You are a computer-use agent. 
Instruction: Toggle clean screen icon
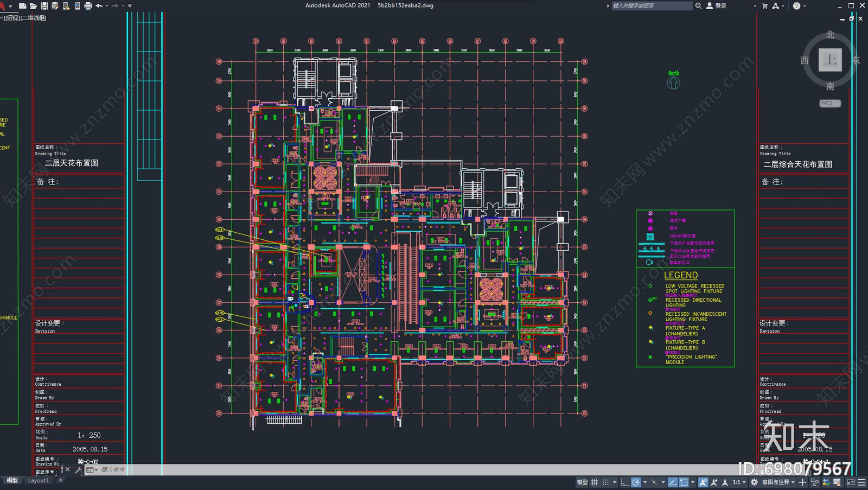tap(851, 482)
